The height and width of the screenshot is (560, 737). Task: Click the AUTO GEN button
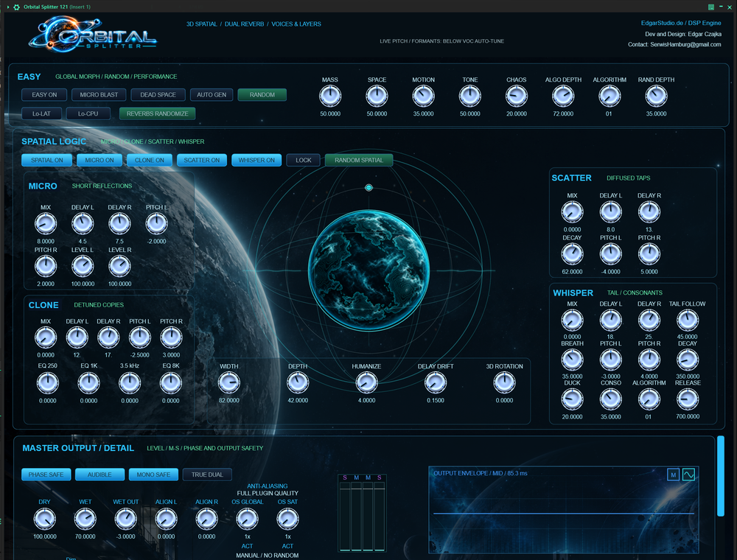[212, 95]
